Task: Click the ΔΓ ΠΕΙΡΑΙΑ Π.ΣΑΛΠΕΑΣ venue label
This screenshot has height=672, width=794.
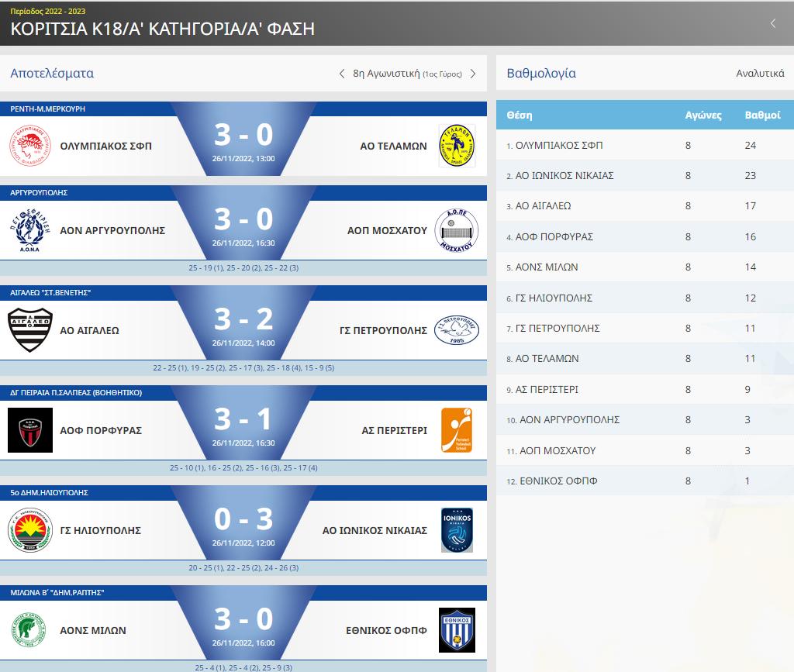Action: (x=76, y=393)
